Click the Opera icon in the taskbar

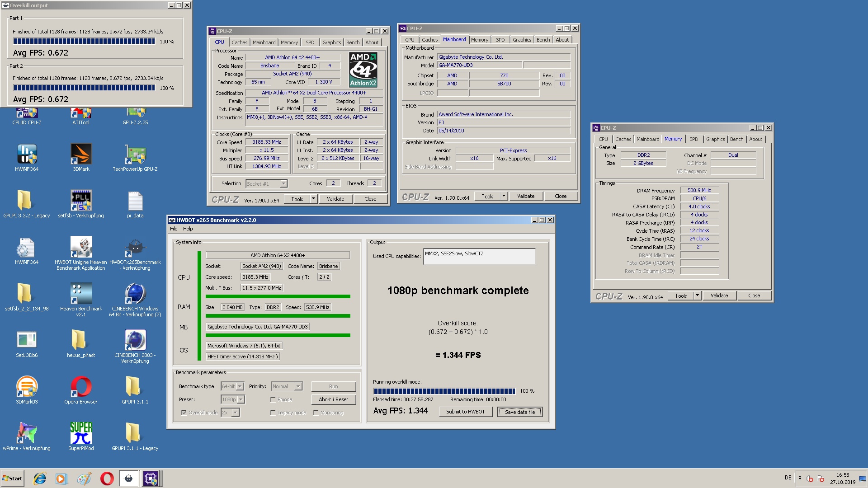point(107,479)
